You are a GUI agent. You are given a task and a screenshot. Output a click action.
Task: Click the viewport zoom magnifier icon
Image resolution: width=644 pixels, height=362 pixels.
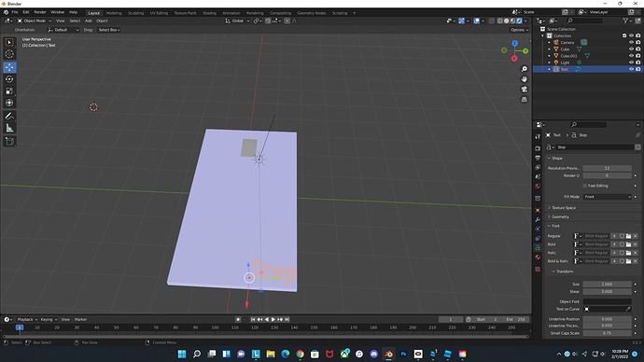pyautogui.click(x=525, y=69)
